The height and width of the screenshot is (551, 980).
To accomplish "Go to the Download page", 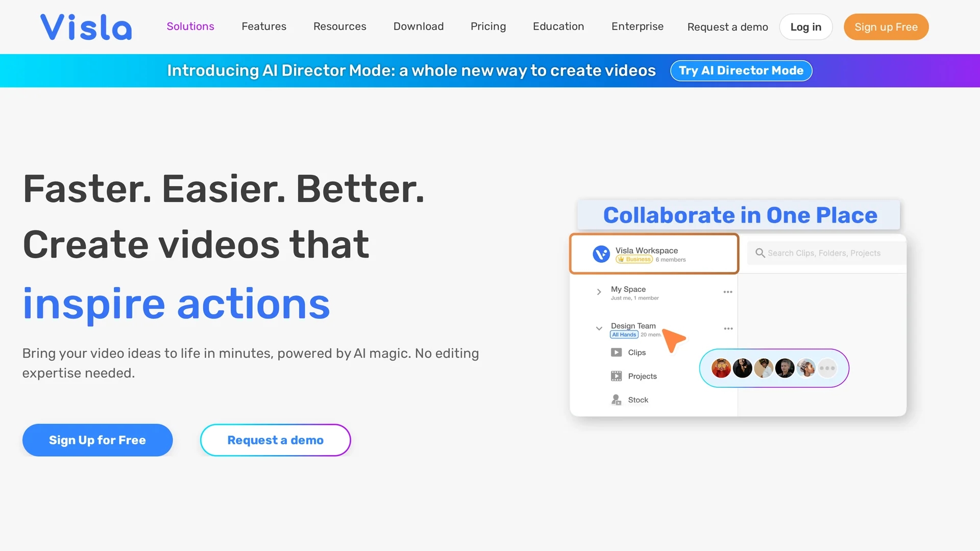I will coord(419,27).
